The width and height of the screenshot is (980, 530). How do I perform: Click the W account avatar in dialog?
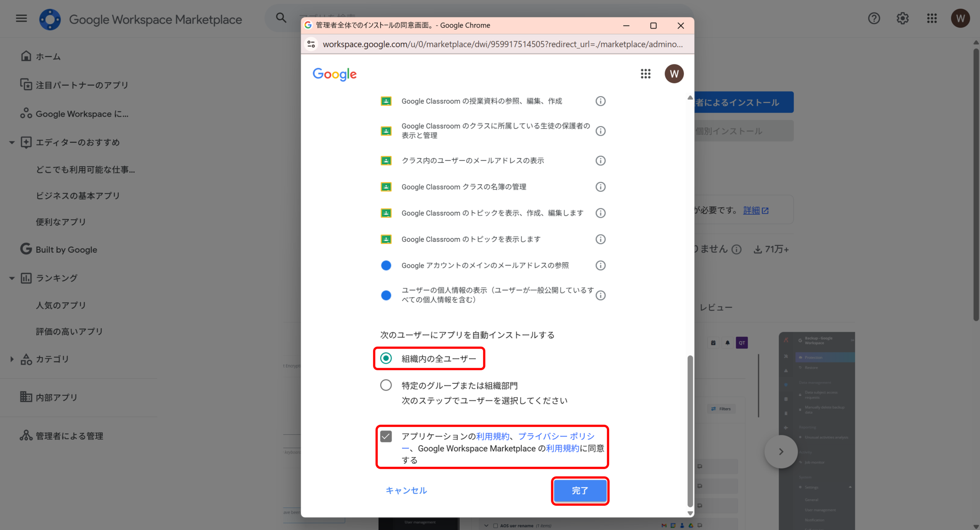[674, 73]
